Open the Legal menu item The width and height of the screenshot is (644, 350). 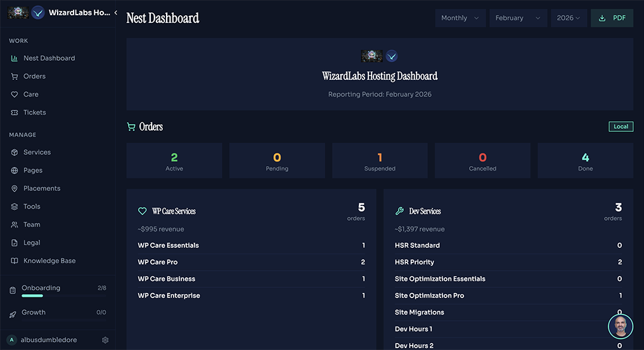coord(32,243)
